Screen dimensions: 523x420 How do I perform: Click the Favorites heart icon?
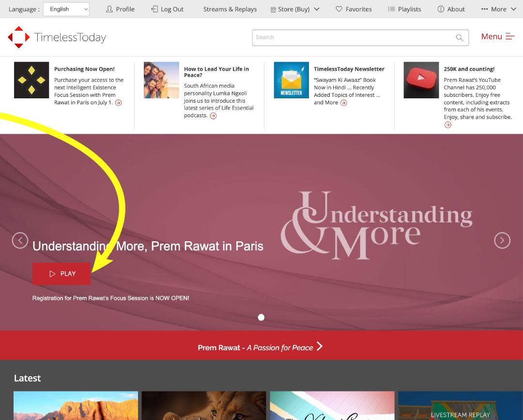point(339,9)
